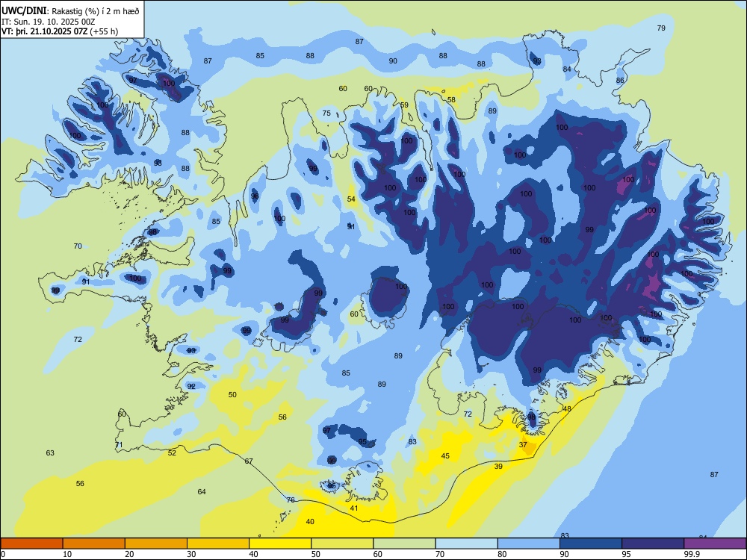747x560 pixels.
Task: Click the humidity value '92' on the map
Action: [191, 387]
